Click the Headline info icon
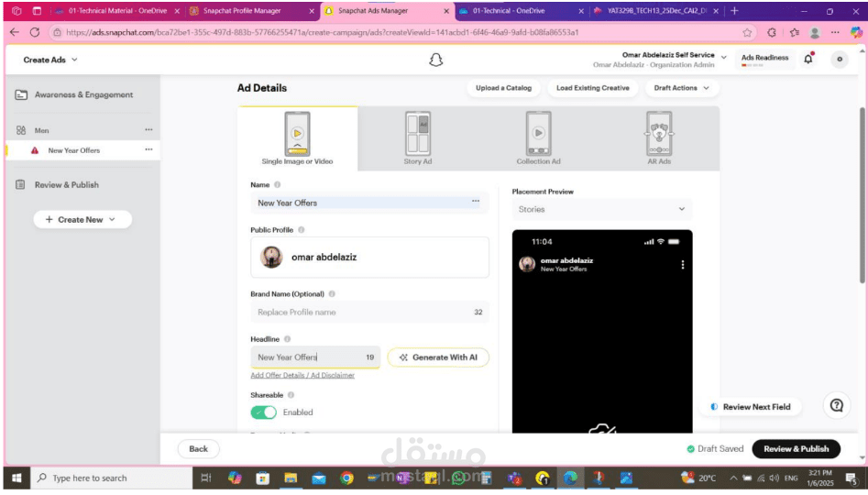The width and height of the screenshot is (868, 495). (287, 339)
